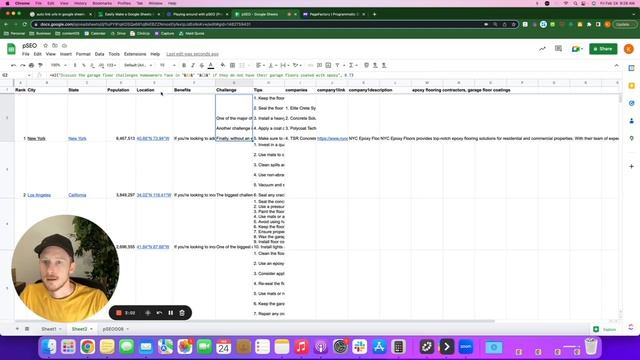Image resolution: width=640 pixels, height=360 pixels.
Task: Open the font size dropdown
Action: [x=167, y=65]
